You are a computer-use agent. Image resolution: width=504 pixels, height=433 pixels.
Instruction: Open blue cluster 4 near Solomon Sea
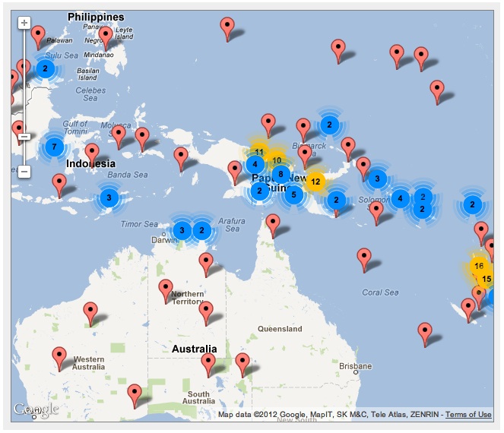tap(400, 198)
